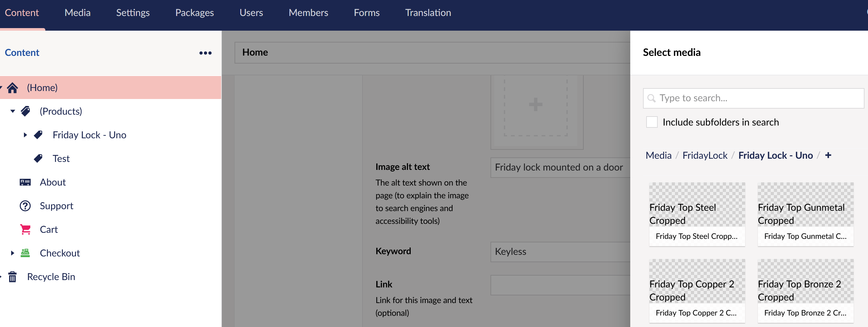Click the 'Friday Top Copper 2 C...' caption
Viewport: 868px width, 327px height.
[x=696, y=313]
